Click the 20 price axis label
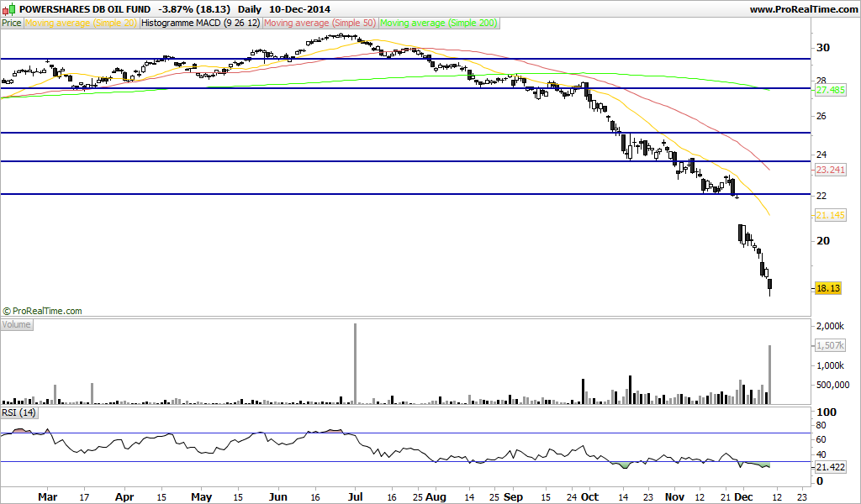Image resolution: width=861 pixels, height=504 pixels. click(823, 241)
